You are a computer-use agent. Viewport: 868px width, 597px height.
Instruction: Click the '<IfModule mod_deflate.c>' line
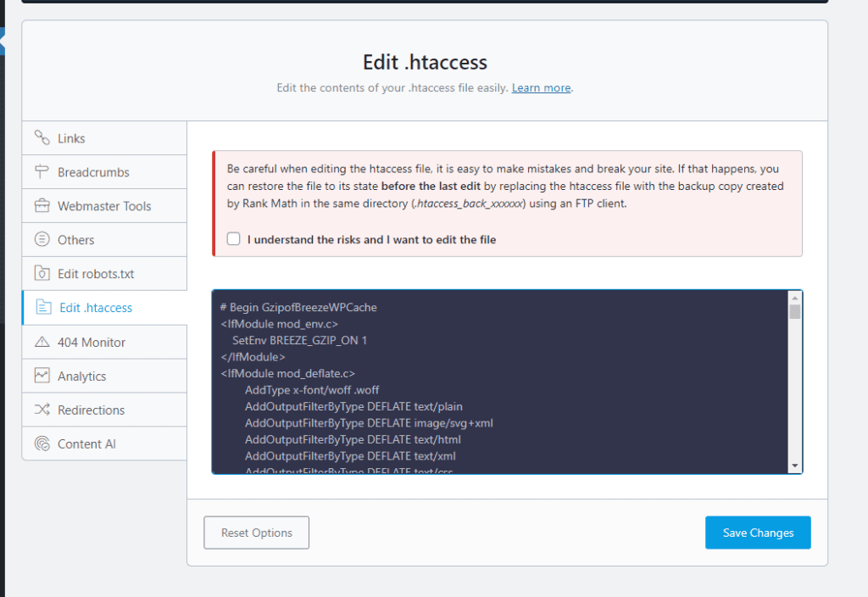[287, 373]
